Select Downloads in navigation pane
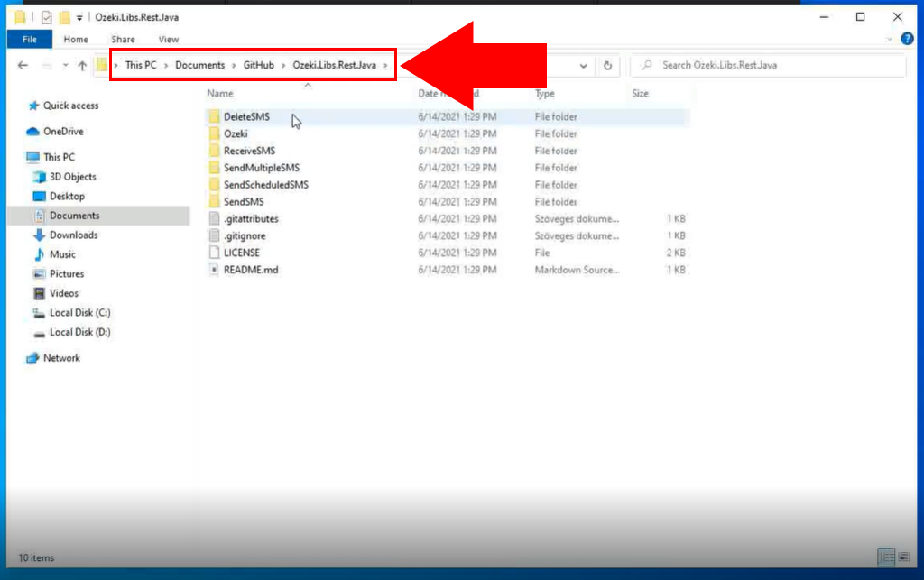 click(x=73, y=235)
